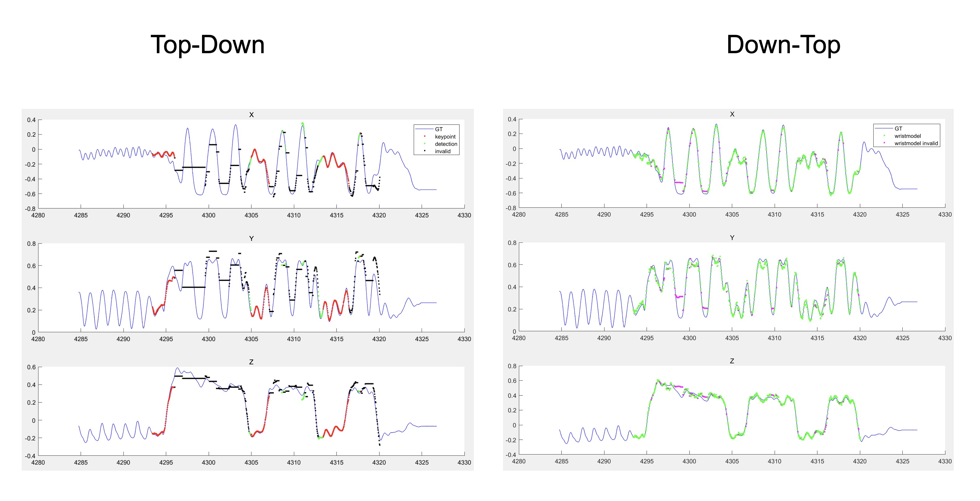Click the 'Top-Down' heading
Viewport: 980px width, 501px height.
[x=207, y=45]
